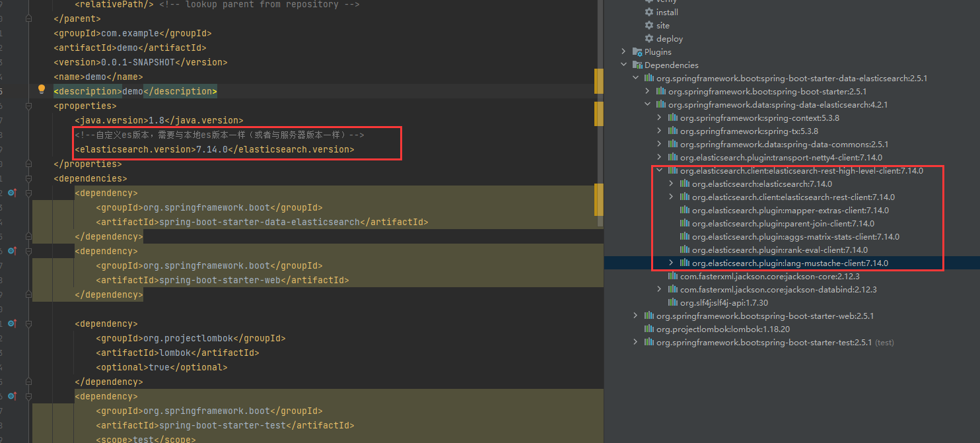Expand spring-boot-starter-test:2.5.1 node
The image size is (980, 443).
click(635, 342)
